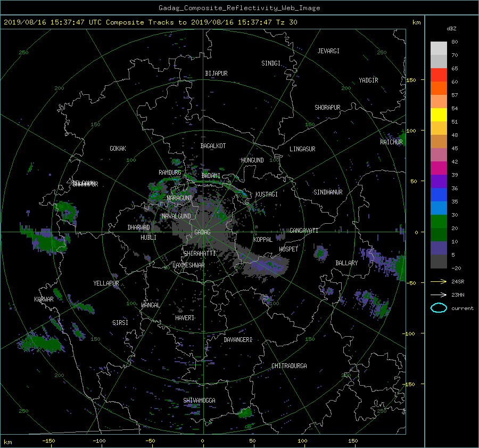The height and width of the screenshot is (448, 479).
Task: Click the LINGASUR city label
Action: click(x=302, y=149)
